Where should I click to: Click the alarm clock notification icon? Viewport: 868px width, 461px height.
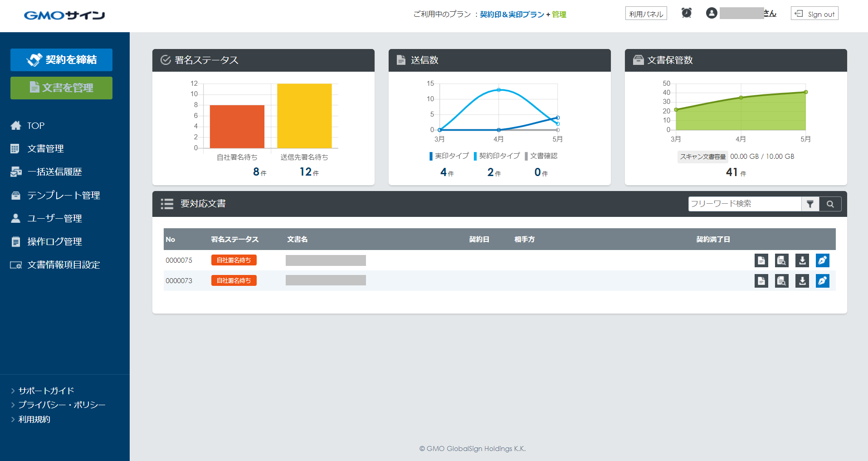click(x=687, y=13)
